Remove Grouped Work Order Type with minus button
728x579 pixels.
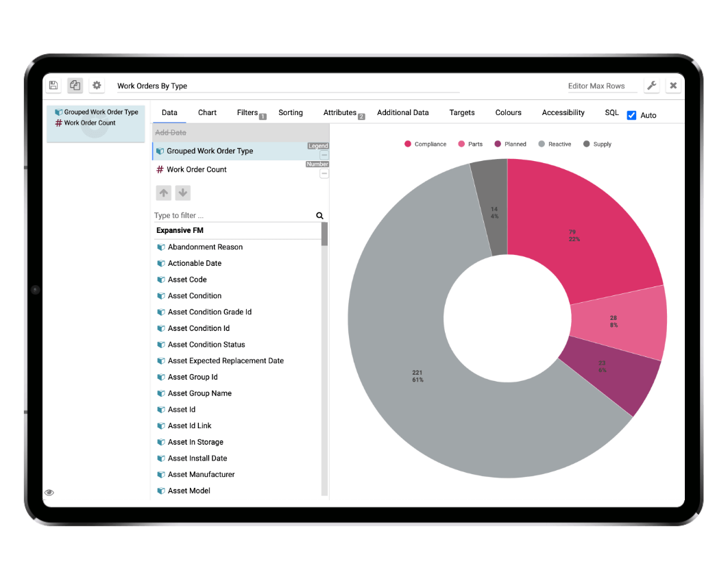[324, 156]
